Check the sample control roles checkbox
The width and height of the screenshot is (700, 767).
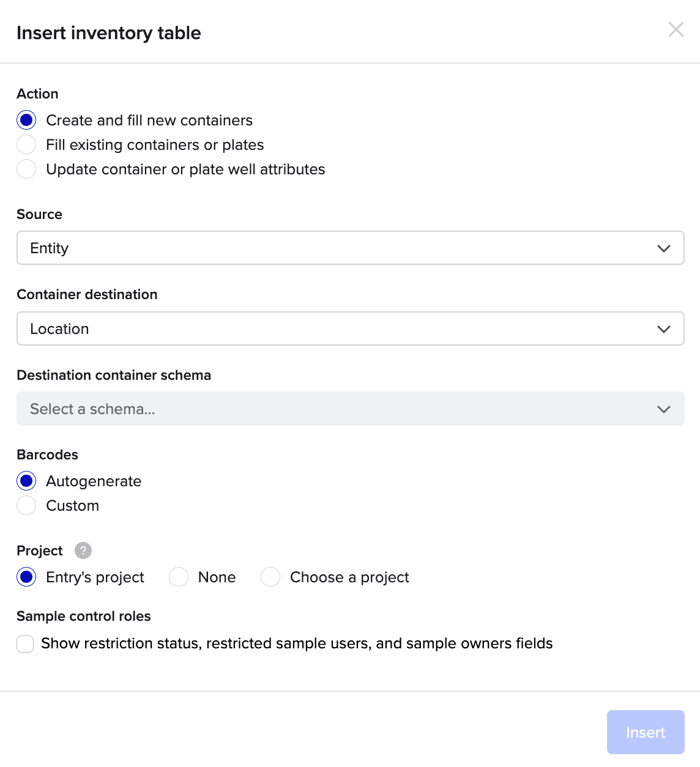(x=25, y=643)
